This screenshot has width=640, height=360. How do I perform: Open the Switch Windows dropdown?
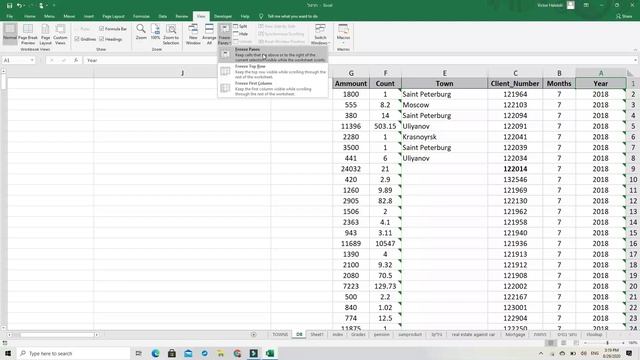tap(320, 34)
